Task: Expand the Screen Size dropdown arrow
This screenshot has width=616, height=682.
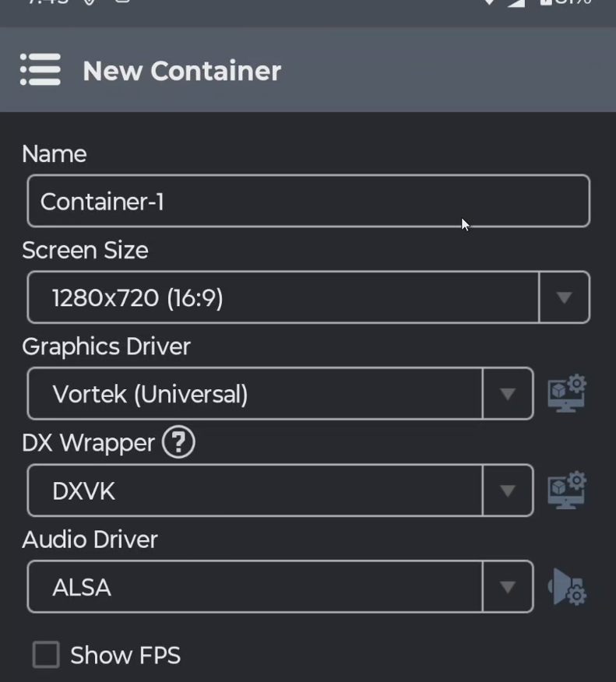Action: coord(564,297)
